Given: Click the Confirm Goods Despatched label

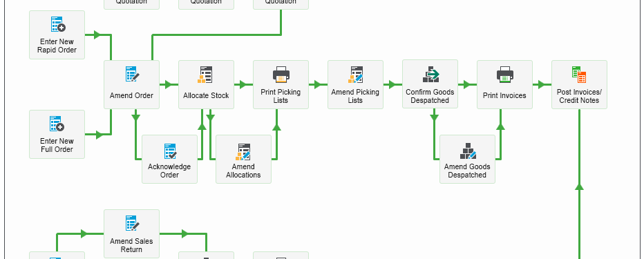Looking at the screenshot, I should click(x=430, y=96).
